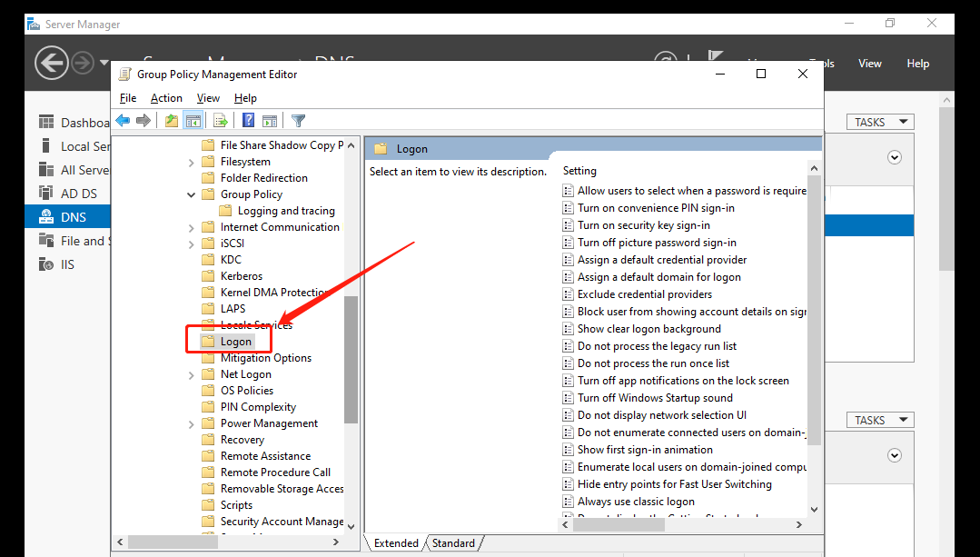Click policy icon beside Show clear logon background
Viewport: 980px width, 557px height.
569,329
